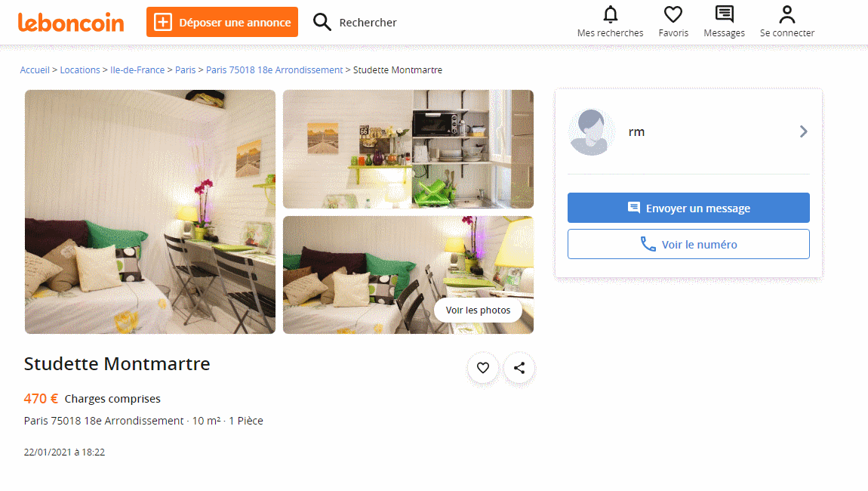Open the kitchen shelf photo thumbnail

click(x=408, y=149)
